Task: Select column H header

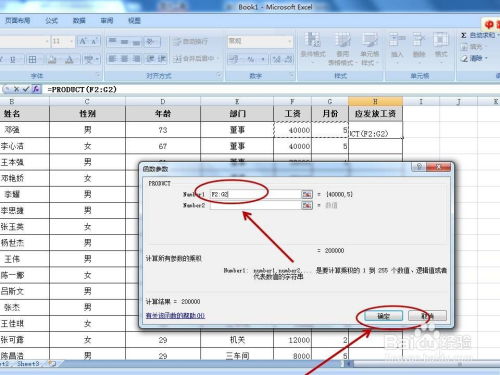Action: [375, 101]
